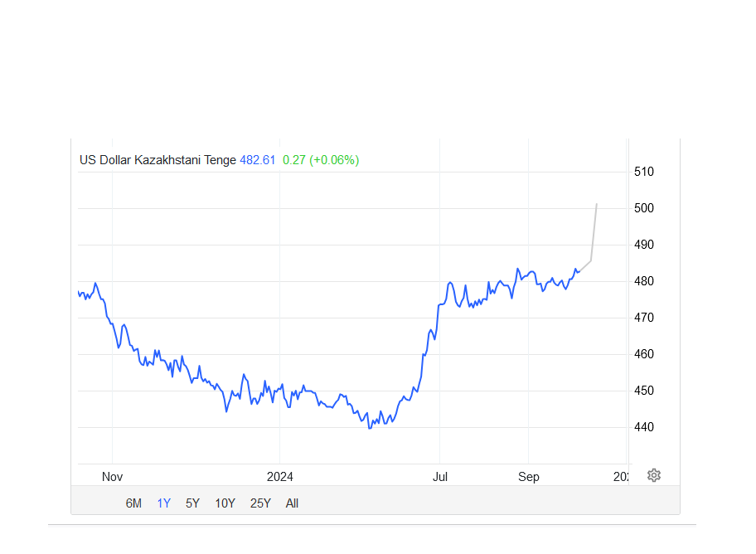The image size is (756, 554).
Task: Click the 490 y-axis label
Action: (x=643, y=245)
